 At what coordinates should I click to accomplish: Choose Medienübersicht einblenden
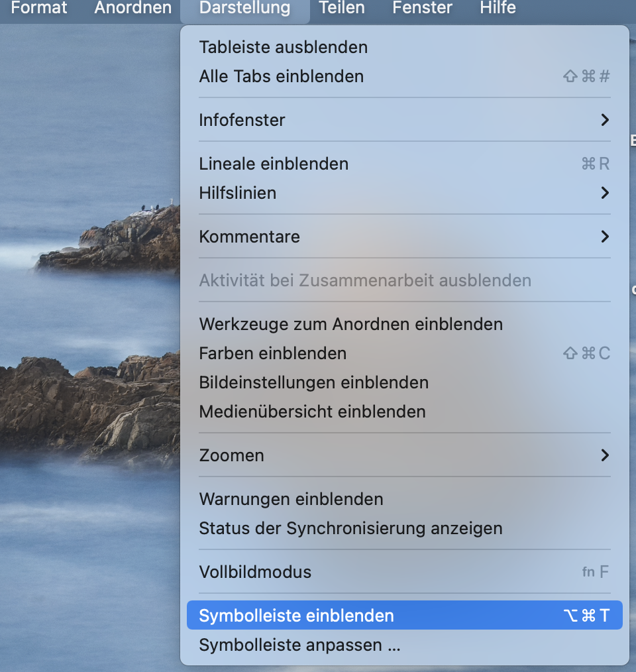click(405, 412)
